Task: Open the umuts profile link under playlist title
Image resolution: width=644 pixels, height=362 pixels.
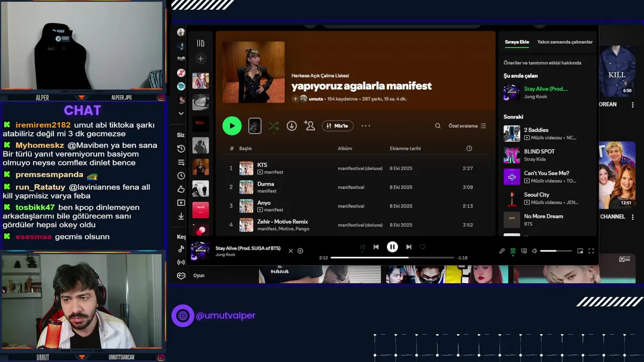Action: (x=316, y=99)
